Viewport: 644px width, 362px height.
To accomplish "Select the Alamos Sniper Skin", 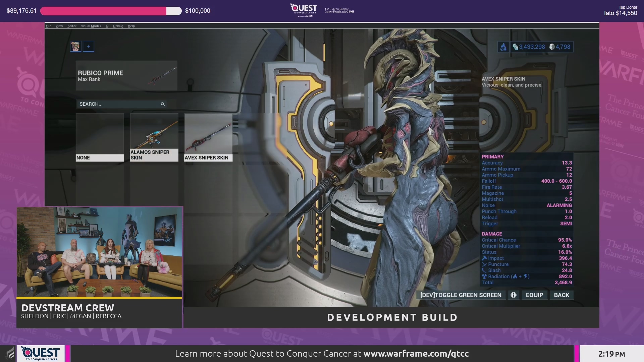I will [x=154, y=137].
